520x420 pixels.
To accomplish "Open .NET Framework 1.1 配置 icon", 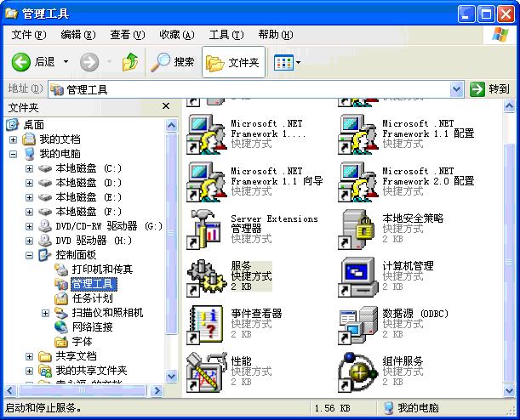I will pyautogui.click(x=358, y=134).
